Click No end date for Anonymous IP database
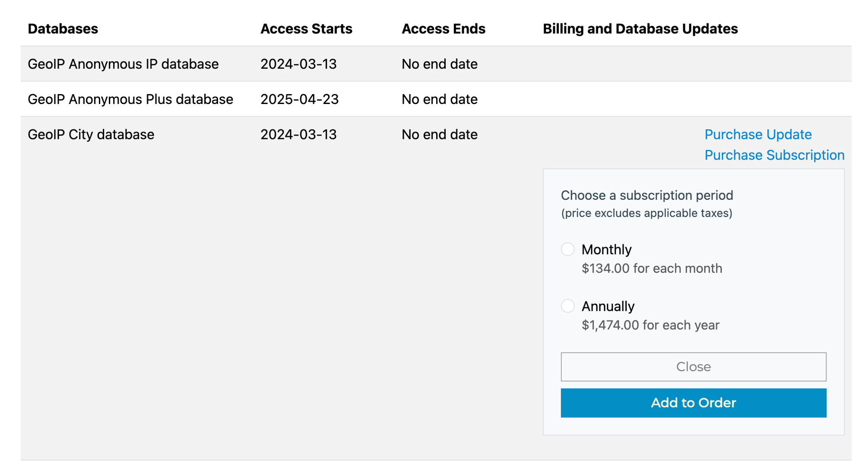 [440, 64]
